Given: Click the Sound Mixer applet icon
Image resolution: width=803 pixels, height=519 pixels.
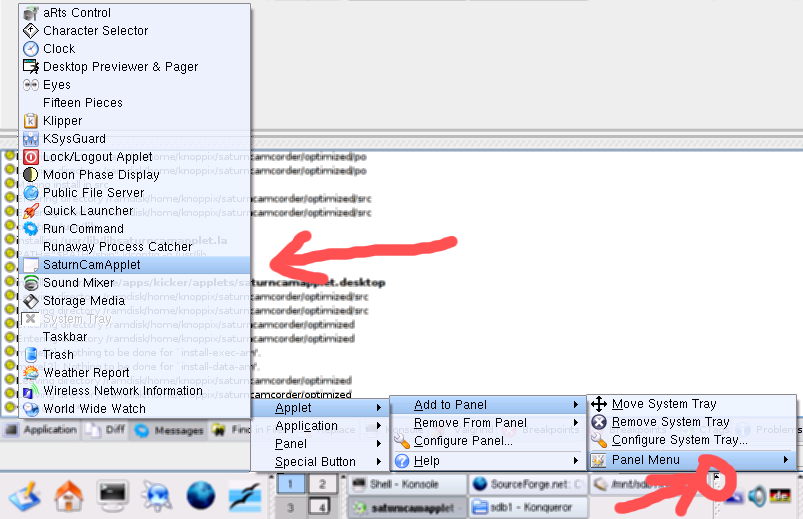Looking at the screenshot, I should 31,283.
